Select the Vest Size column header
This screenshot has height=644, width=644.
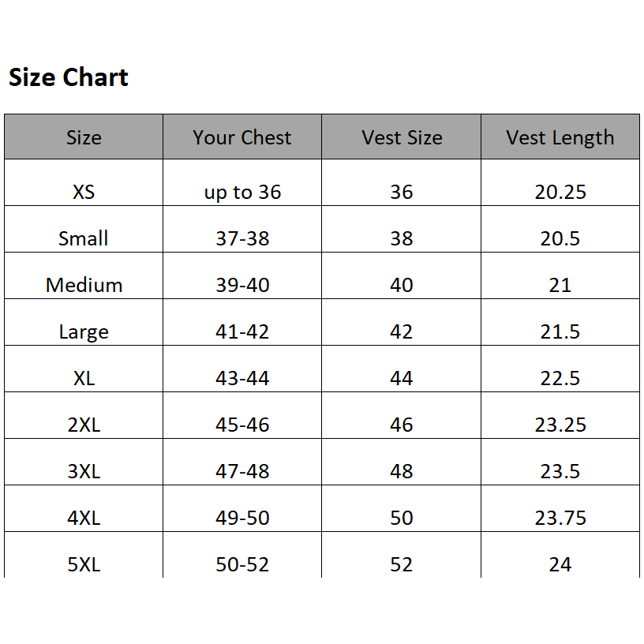402,137
